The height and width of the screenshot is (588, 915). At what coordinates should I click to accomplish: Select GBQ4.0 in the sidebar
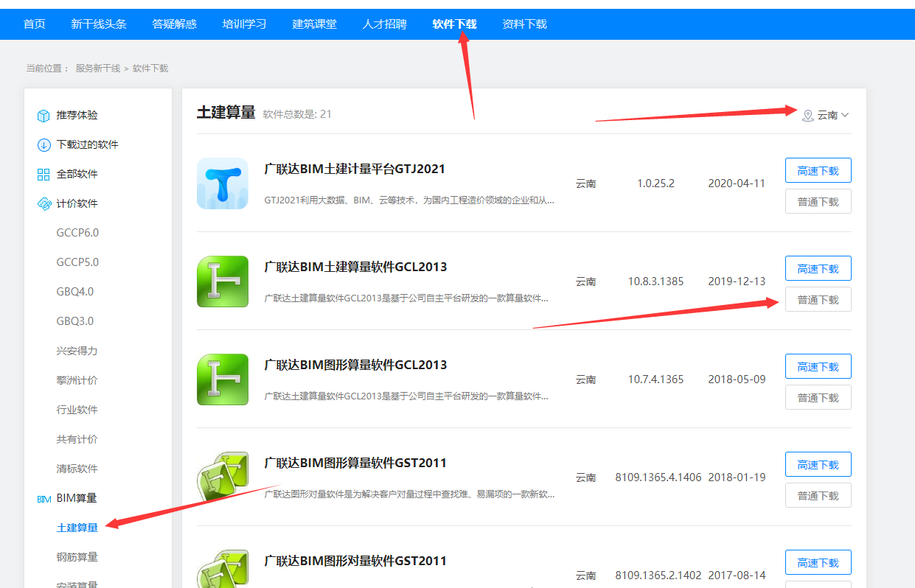coord(75,292)
